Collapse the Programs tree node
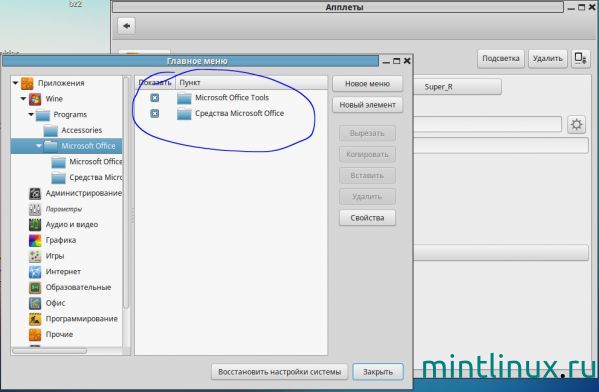The image size is (599, 392). [31, 114]
